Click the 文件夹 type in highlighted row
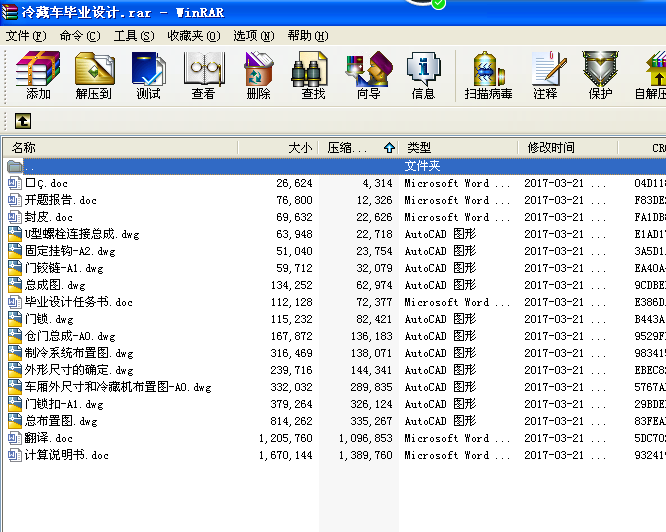 coord(422,166)
